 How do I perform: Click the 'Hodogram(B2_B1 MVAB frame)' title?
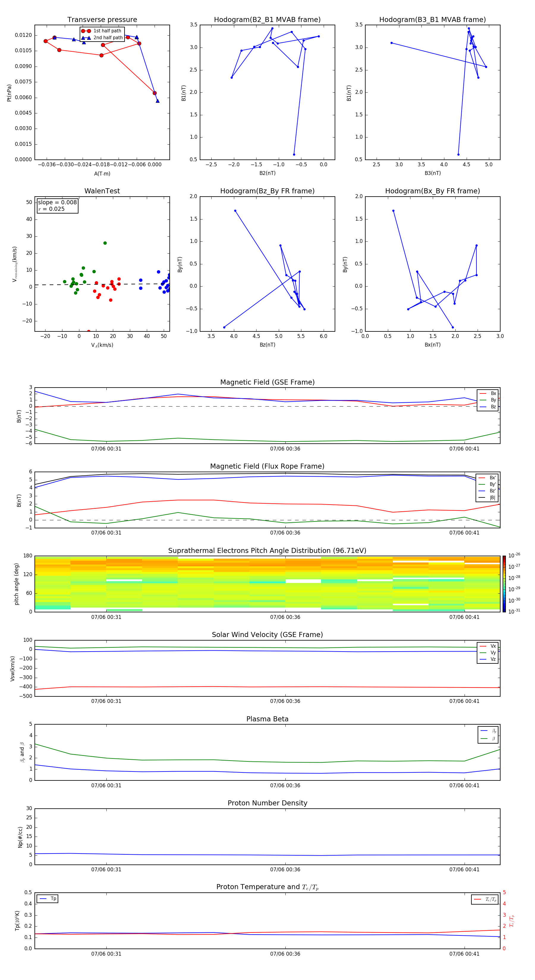click(x=267, y=19)
